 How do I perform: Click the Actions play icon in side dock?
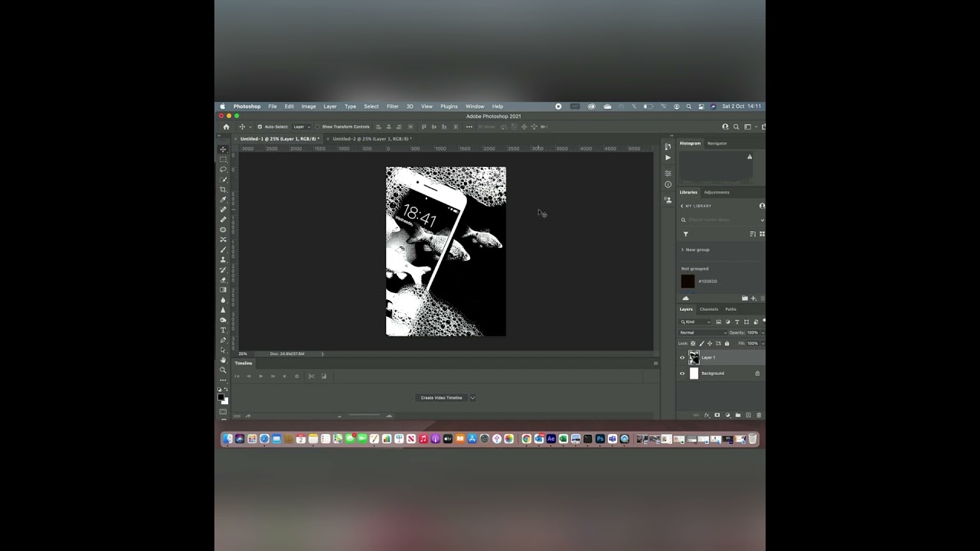(x=668, y=158)
